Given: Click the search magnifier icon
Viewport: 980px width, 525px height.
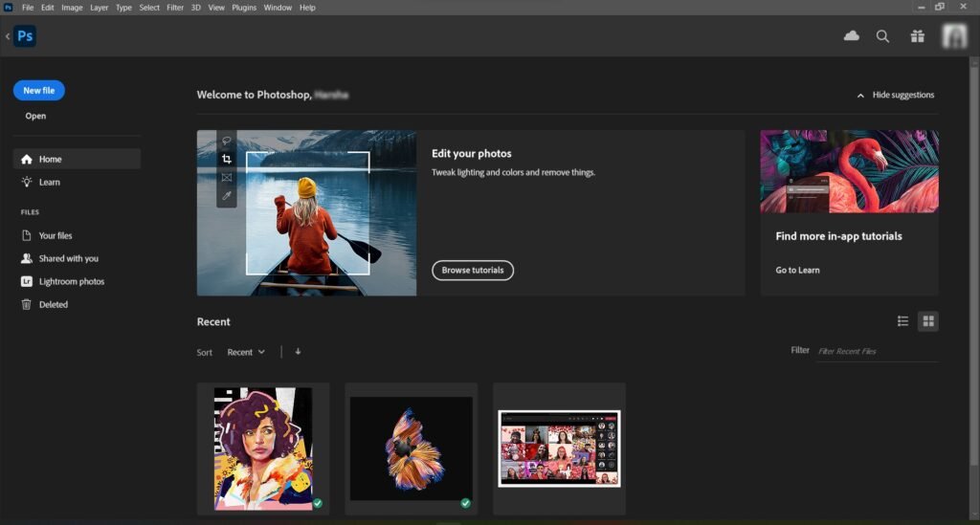Looking at the screenshot, I should tap(882, 36).
